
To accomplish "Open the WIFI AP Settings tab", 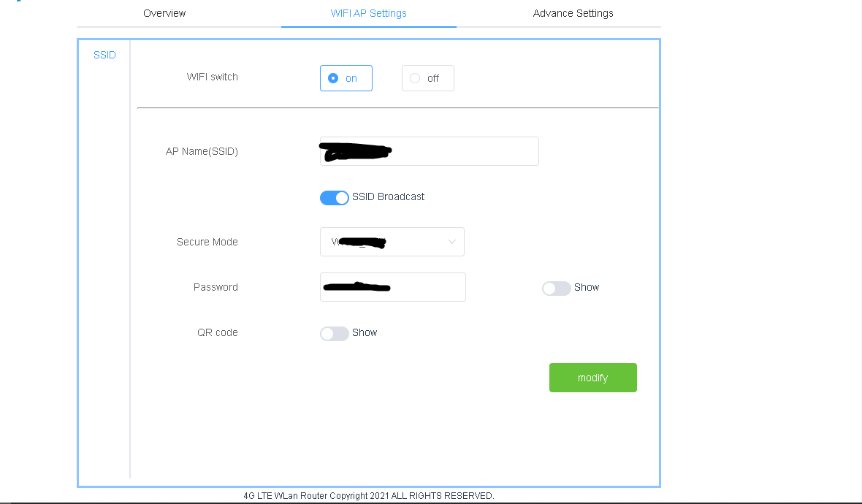I will pos(369,13).
